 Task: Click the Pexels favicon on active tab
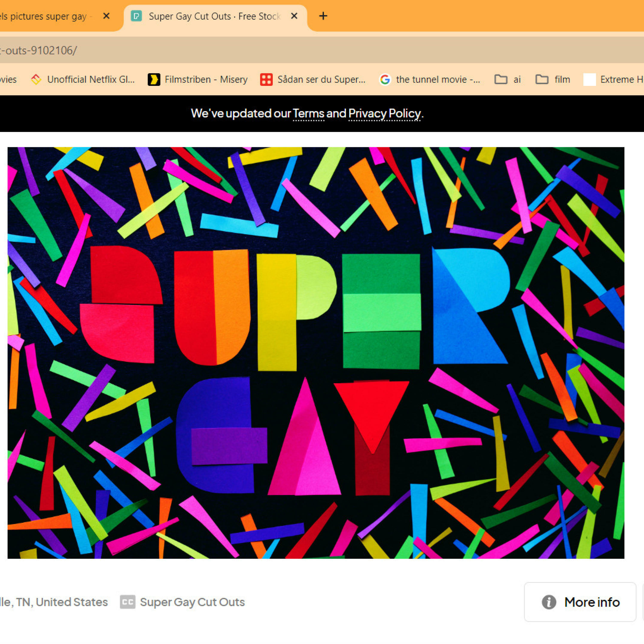136,16
